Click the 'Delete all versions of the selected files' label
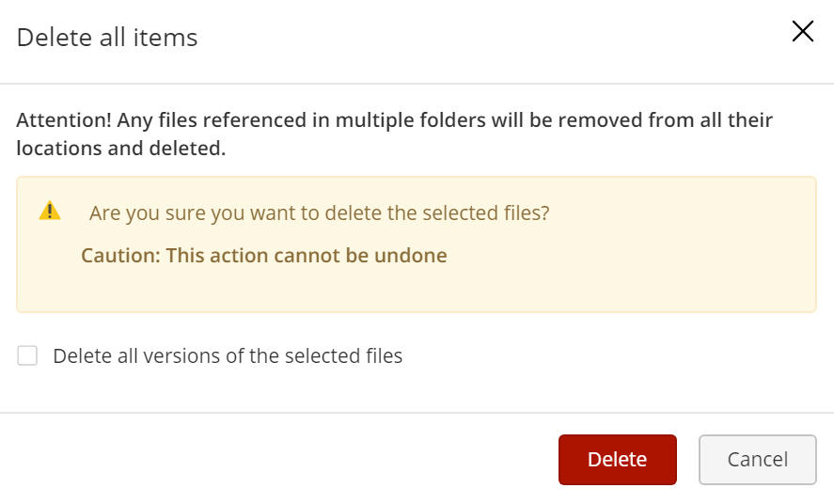Image resolution: width=834 pixels, height=504 pixels. [228, 356]
